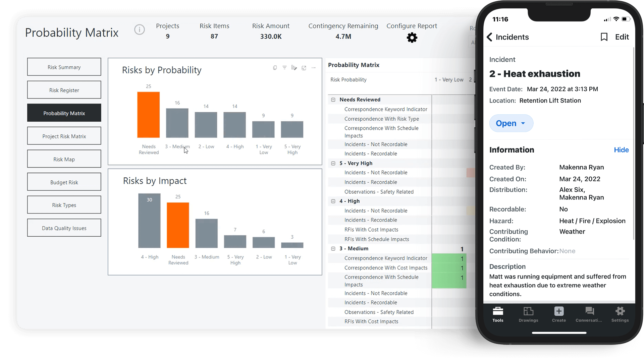Click the Risk Items 87 summary card
The height and width of the screenshot is (362, 644).
point(214,31)
